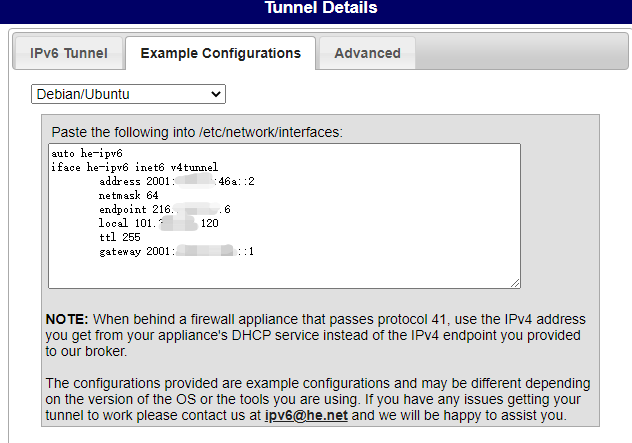Screen dimensions: 632x443
Task: Click the 'iface he-ipv6 inet6 v4tunnel' line
Action: pos(134,167)
